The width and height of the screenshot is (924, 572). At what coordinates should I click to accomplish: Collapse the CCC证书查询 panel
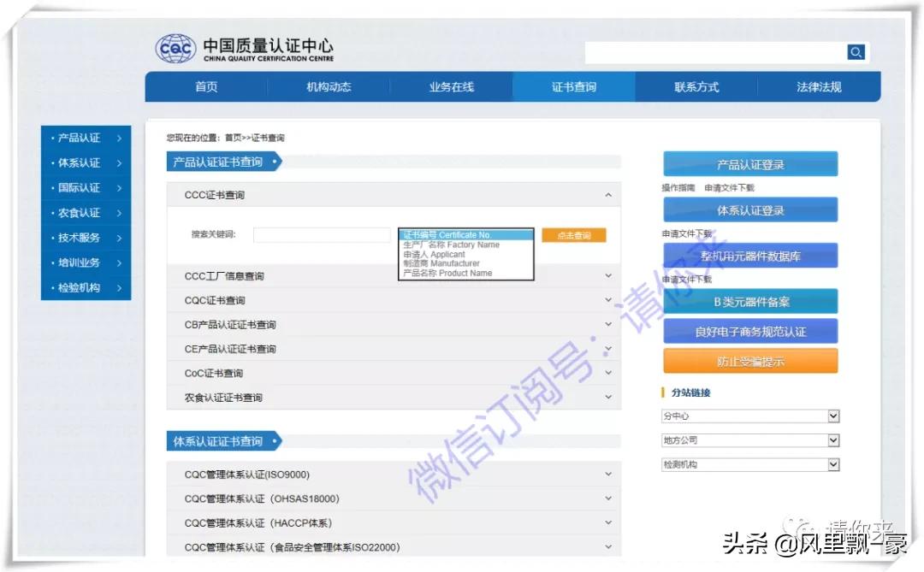tap(608, 194)
